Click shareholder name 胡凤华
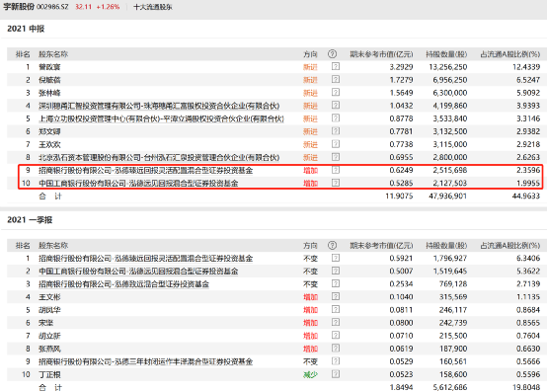The height and width of the screenshot is (392, 547). coord(49,310)
